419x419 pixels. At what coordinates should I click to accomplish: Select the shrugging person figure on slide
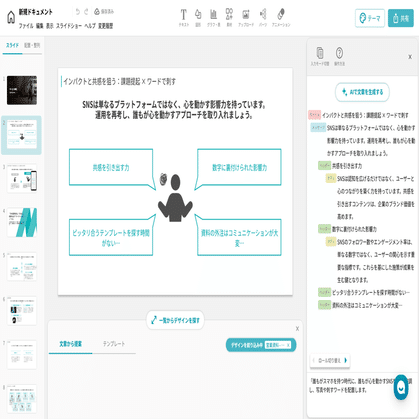(175, 198)
